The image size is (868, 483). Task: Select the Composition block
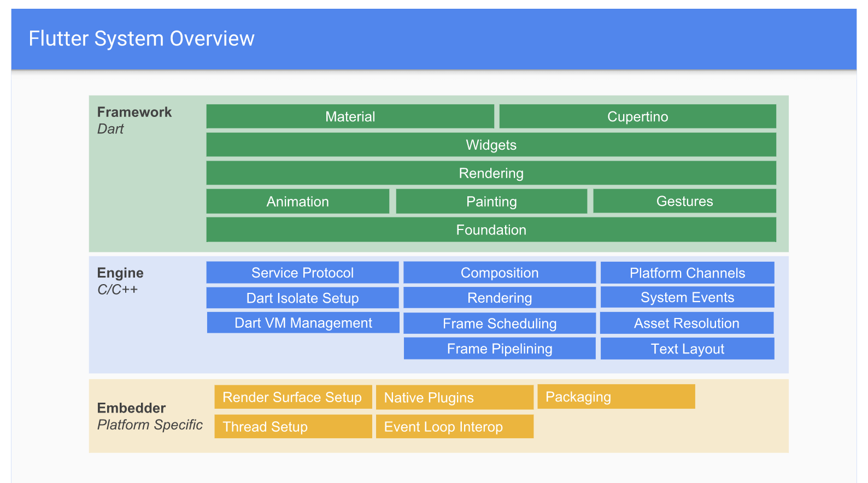[500, 273]
